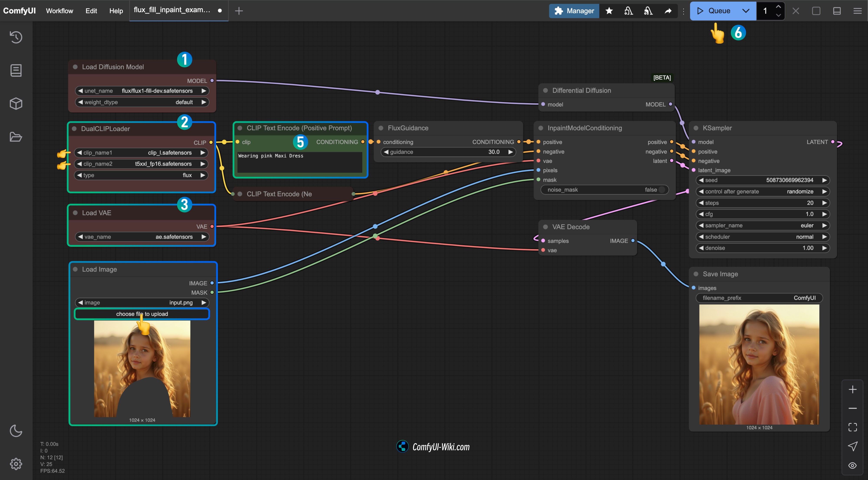The width and height of the screenshot is (868, 480).
Task: Open the Edit menu
Action: click(91, 11)
